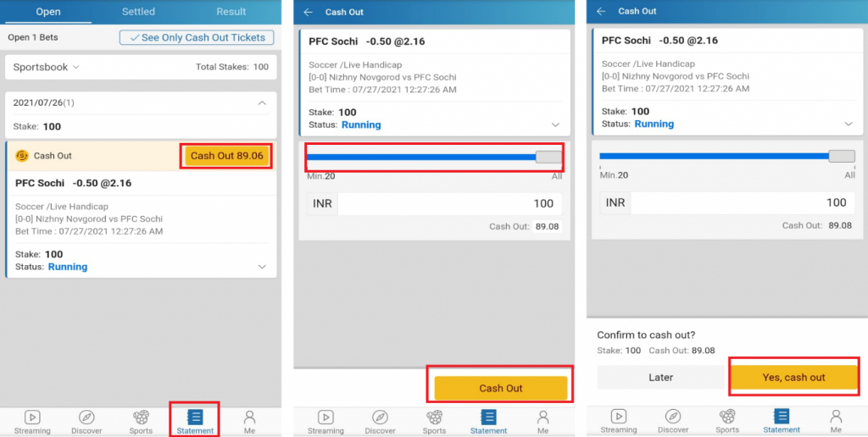Go back using arrow in the right Cash Out header

(x=601, y=11)
